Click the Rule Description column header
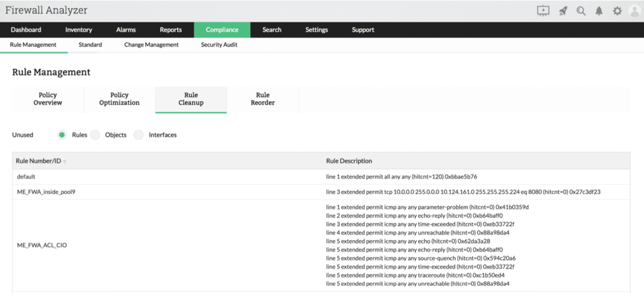644x296 pixels. click(349, 161)
